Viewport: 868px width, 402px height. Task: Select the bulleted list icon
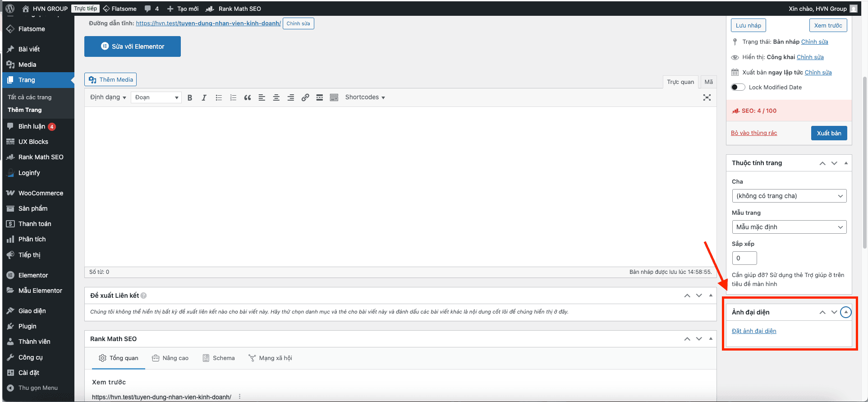pyautogui.click(x=219, y=97)
